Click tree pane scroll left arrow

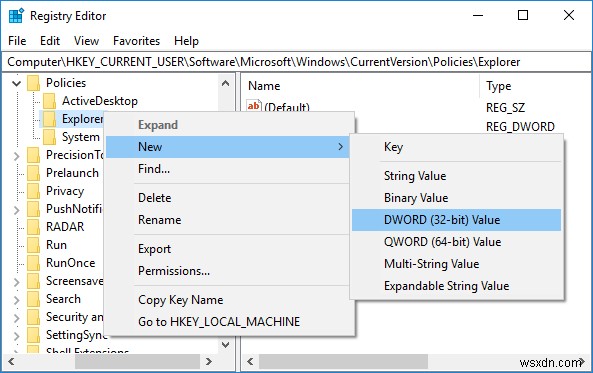click(x=11, y=362)
